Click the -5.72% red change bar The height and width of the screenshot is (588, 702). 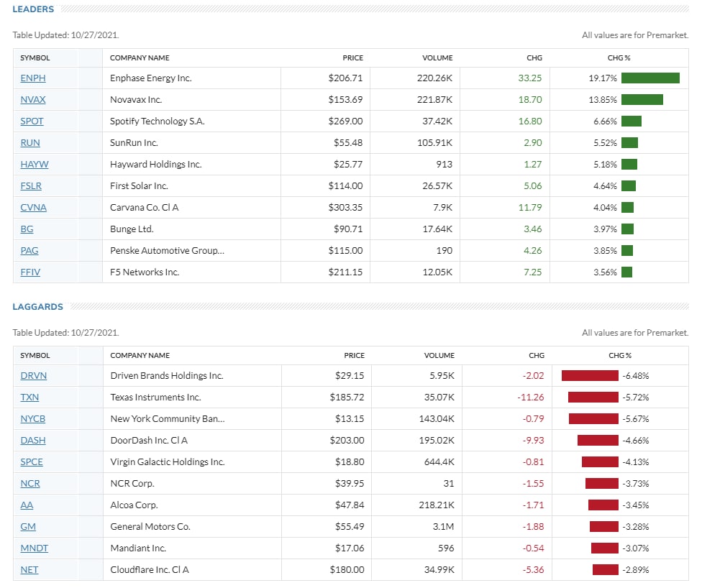point(593,397)
